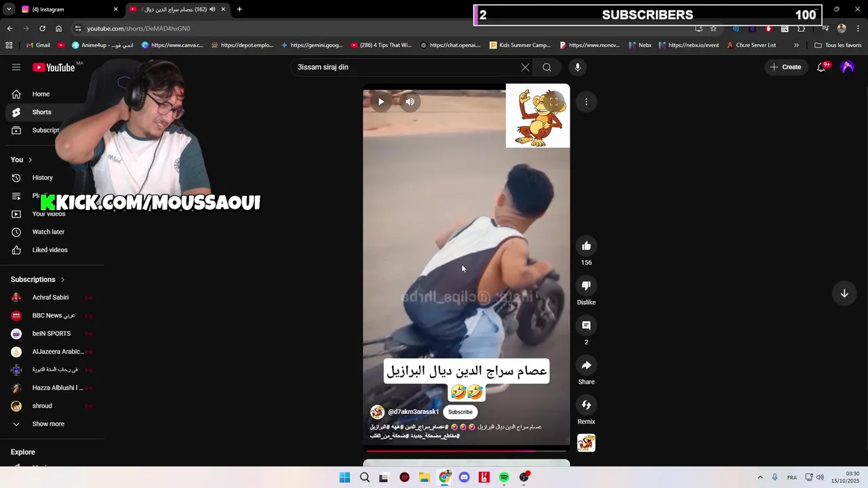868x488 pixels.
Task: Click the browser home button
Action: (x=58, y=28)
